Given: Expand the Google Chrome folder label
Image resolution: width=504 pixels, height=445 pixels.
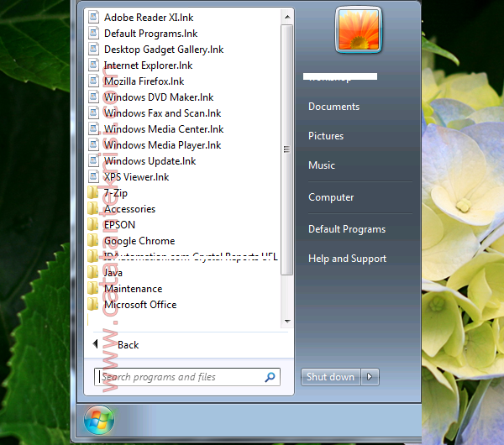Looking at the screenshot, I should click(139, 241).
